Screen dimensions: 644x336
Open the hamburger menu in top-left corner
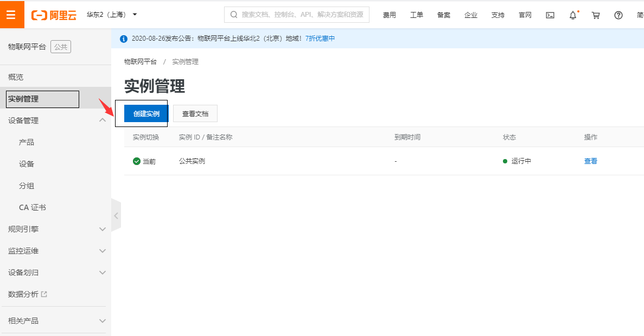[x=12, y=15]
